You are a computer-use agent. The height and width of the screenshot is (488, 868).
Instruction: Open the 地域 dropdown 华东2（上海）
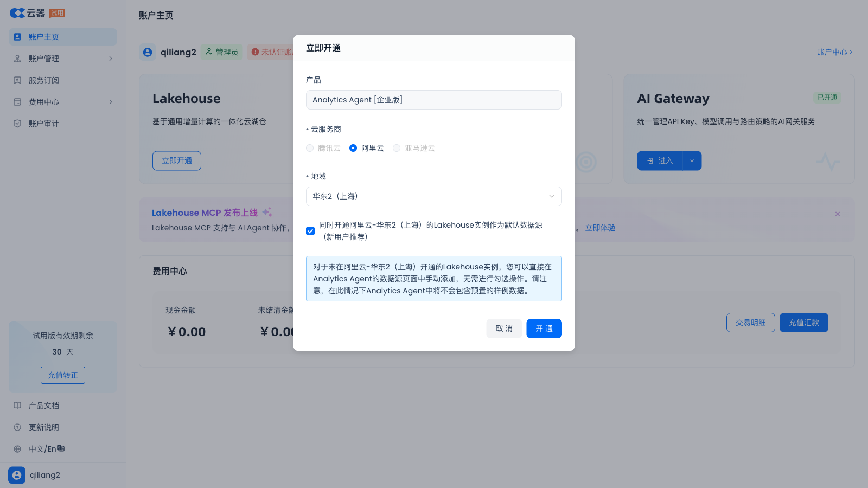[434, 196]
